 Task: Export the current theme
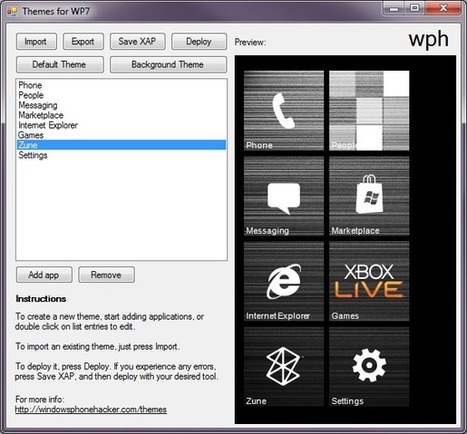[83, 42]
